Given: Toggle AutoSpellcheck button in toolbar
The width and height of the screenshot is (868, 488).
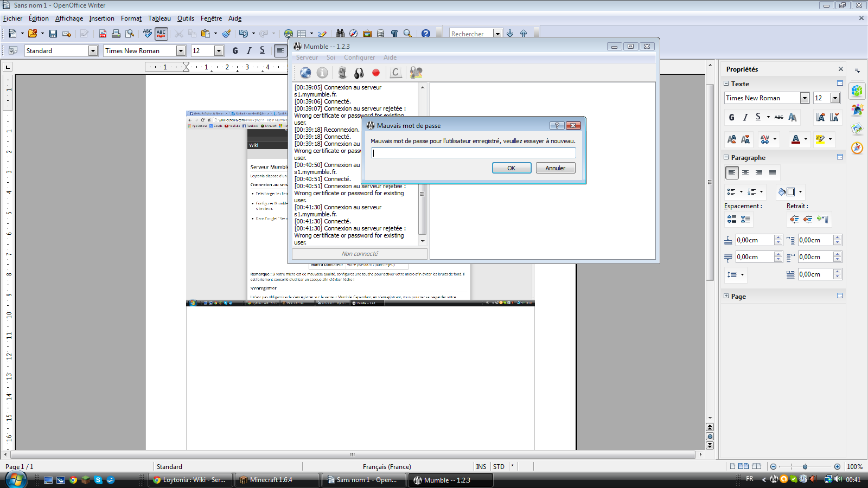Looking at the screenshot, I should [161, 34].
